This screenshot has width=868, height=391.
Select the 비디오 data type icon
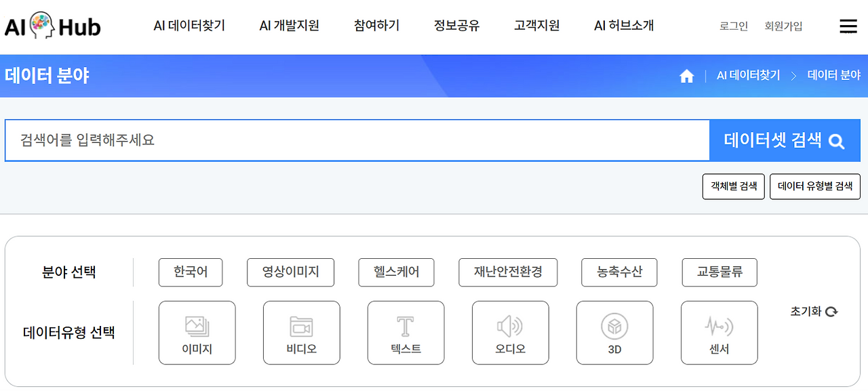[301, 332]
